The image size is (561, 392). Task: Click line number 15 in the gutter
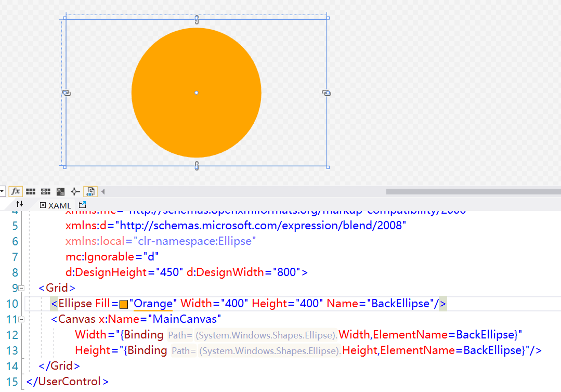(x=12, y=382)
